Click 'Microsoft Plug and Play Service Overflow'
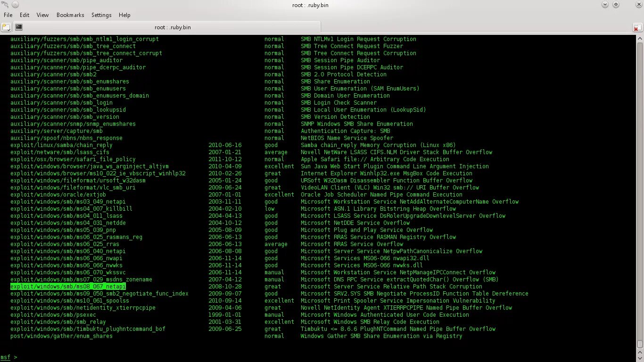Image resolution: width=644 pixels, height=362 pixels. [367, 230]
